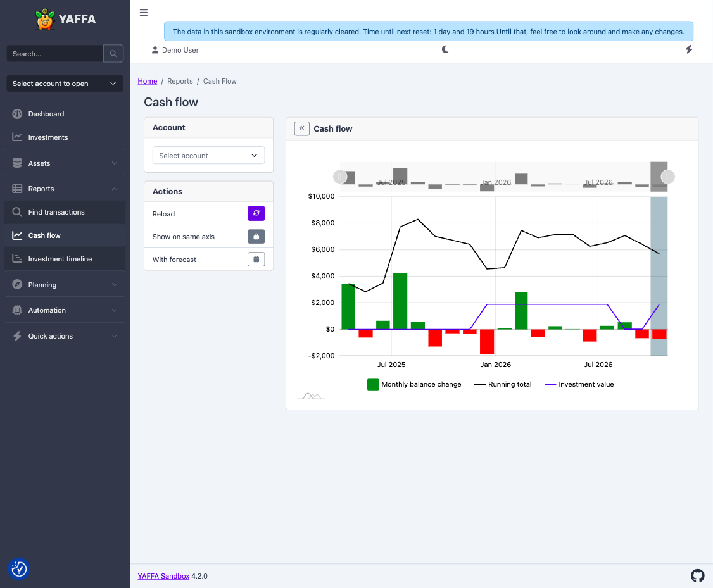Grab the left chart range slider handle
The image size is (713, 588).
(x=339, y=177)
